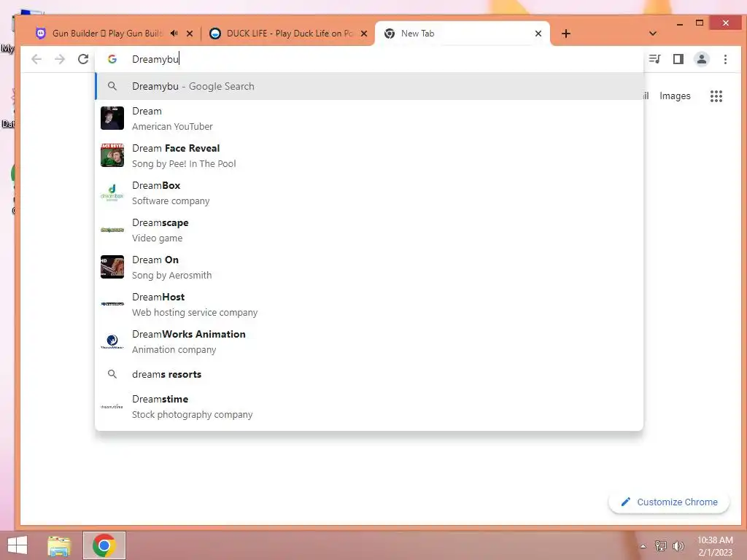Expand the tab search chevron
This screenshot has height=560, width=747.
[653, 34]
